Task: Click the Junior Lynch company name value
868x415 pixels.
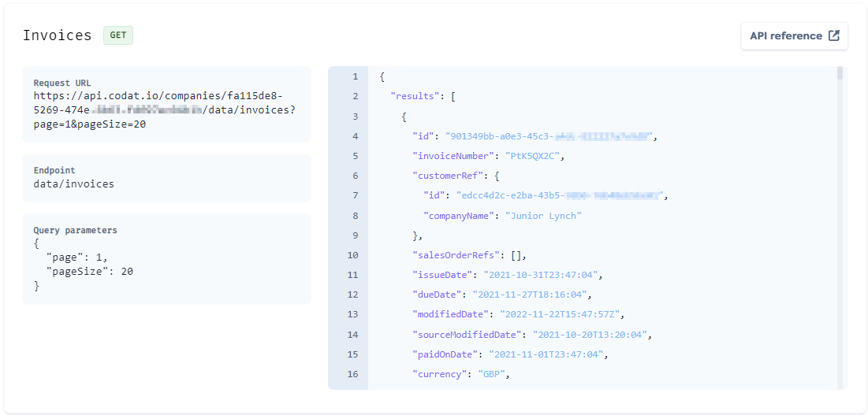Action: coord(543,216)
